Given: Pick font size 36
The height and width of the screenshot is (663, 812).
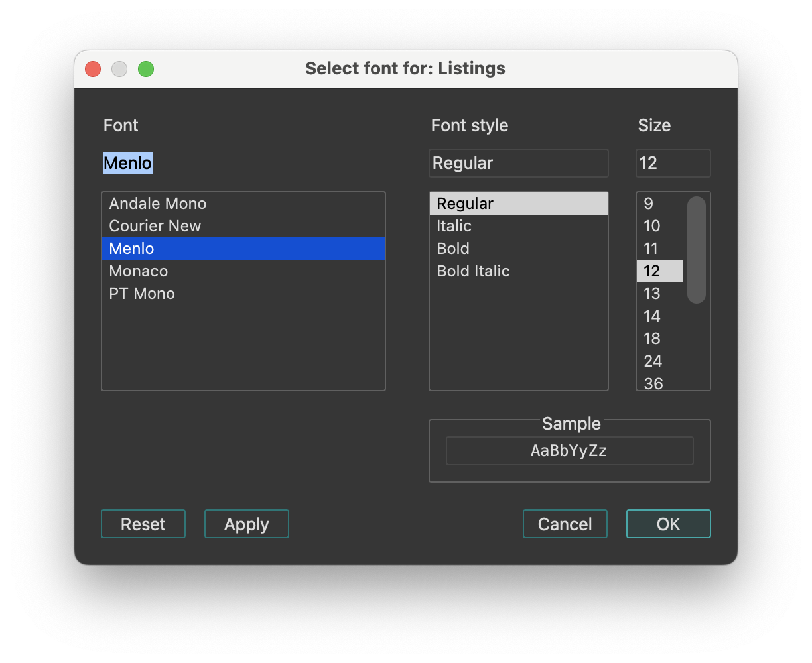Looking at the screenshot, I should coord(653,383).
